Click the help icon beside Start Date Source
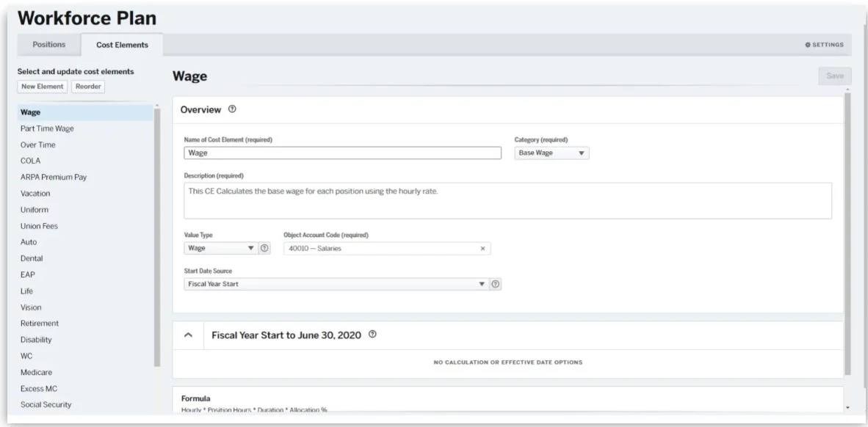 [496, 285]
